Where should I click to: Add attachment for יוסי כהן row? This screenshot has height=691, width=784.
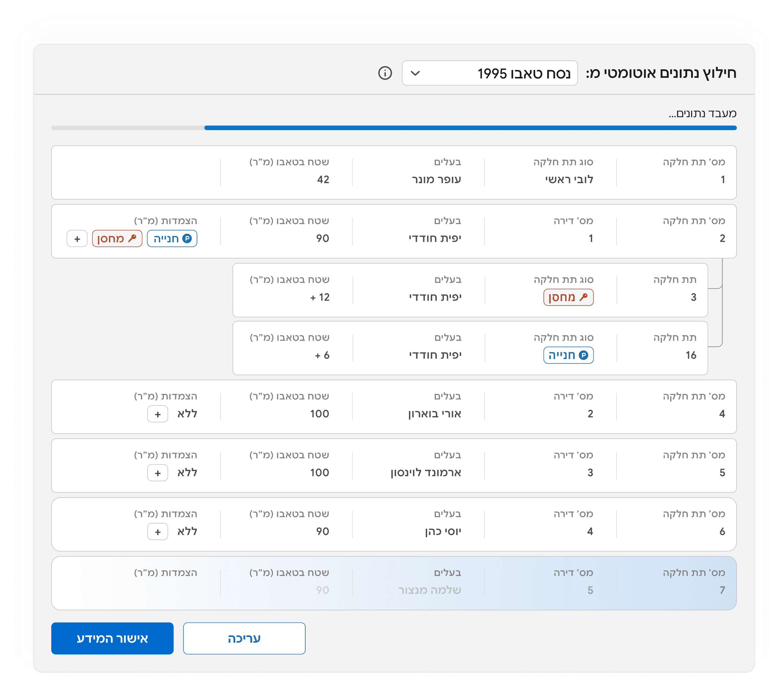[x=157, y=531]
